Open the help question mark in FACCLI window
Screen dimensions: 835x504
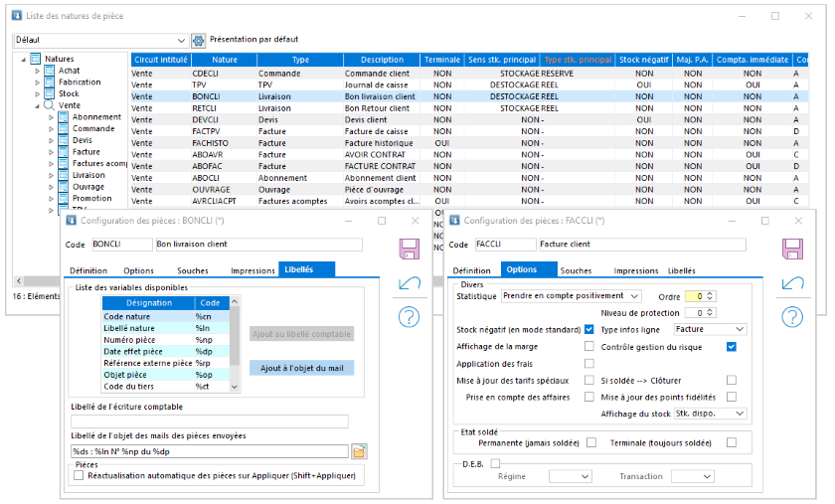(791, 317)
